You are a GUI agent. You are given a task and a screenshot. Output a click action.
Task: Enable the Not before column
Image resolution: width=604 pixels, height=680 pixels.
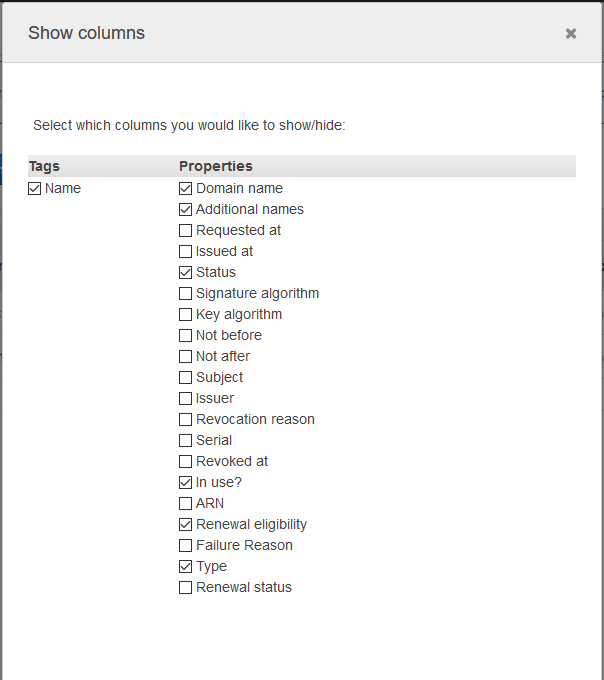pyautogui.click(x=185, y=335)
